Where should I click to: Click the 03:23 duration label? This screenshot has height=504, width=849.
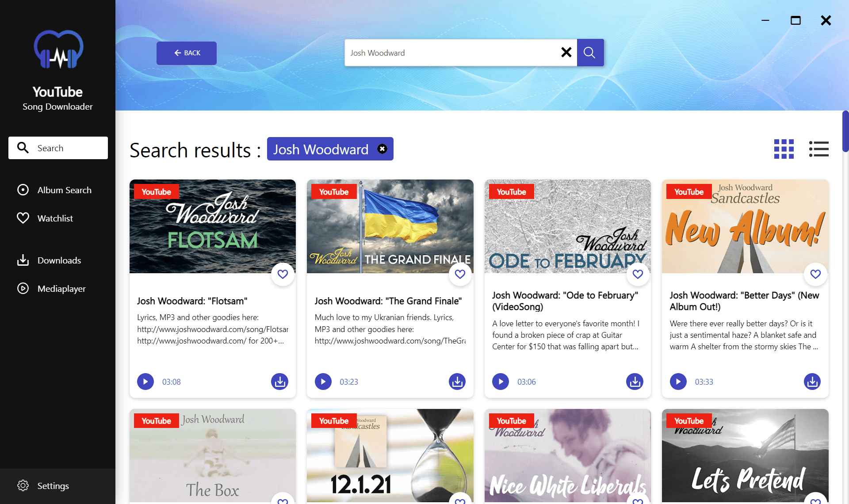click(x=349, y=382)
